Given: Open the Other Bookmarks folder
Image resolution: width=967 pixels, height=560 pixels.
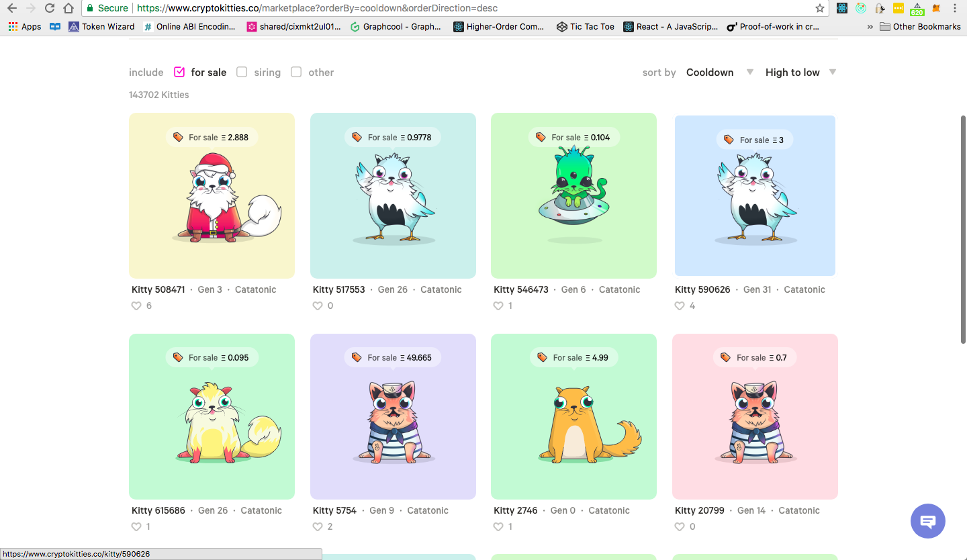Looking at the screenshot, I should pyautogui.click(x=920, y=27).
